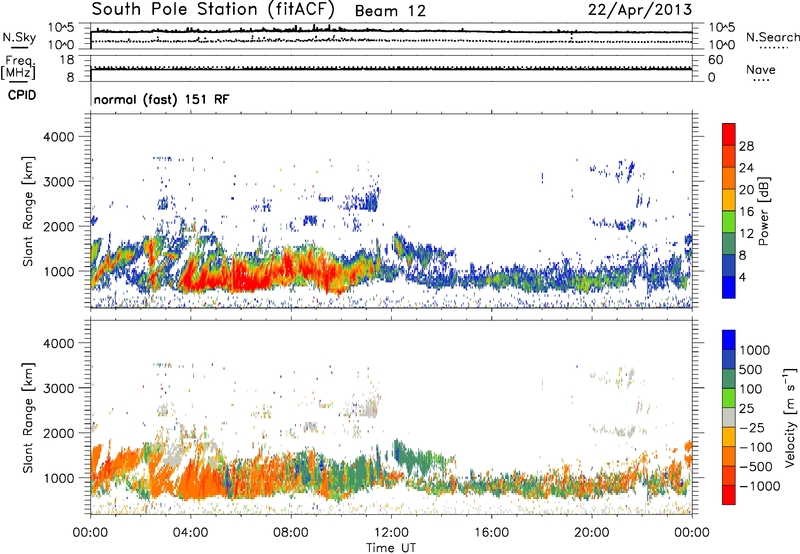This screenshot has height=554, width=800.
Task: Click the "25" label on velocity colorbar
Action: pyautogui.click(x=747, y=408)
